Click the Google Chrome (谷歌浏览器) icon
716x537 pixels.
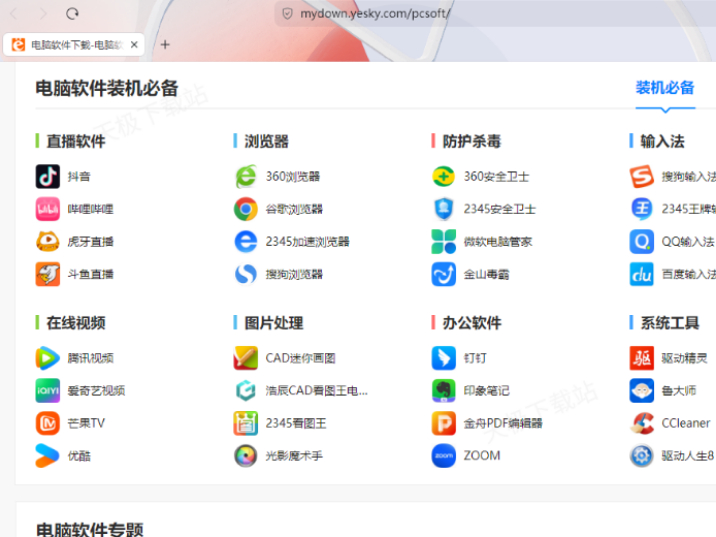click(x=246, y=209)
